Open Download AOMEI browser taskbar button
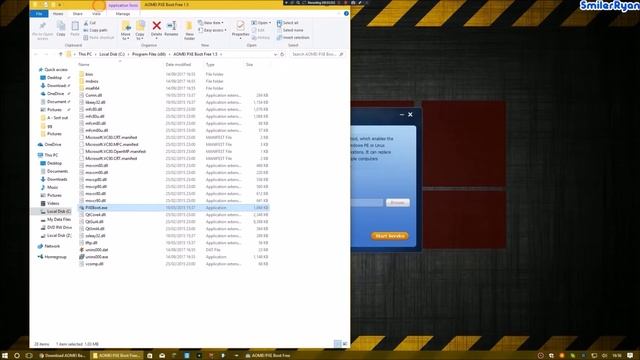 [62, 356]
